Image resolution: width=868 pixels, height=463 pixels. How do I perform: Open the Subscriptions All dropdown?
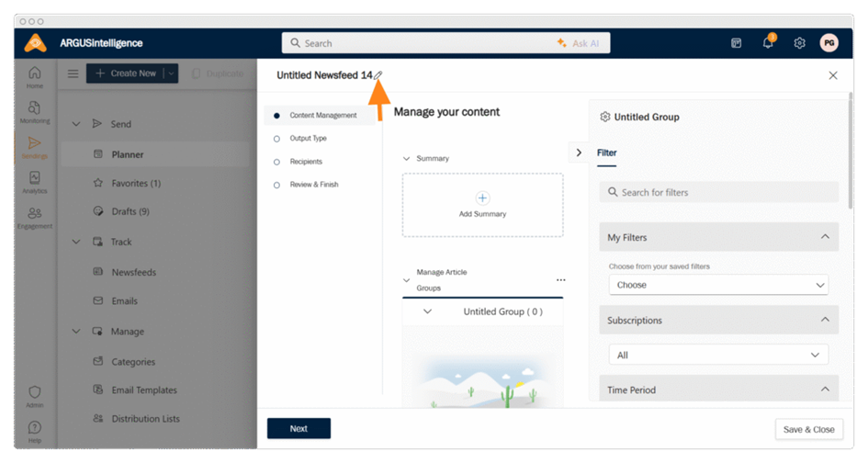(x=718, y=355)
